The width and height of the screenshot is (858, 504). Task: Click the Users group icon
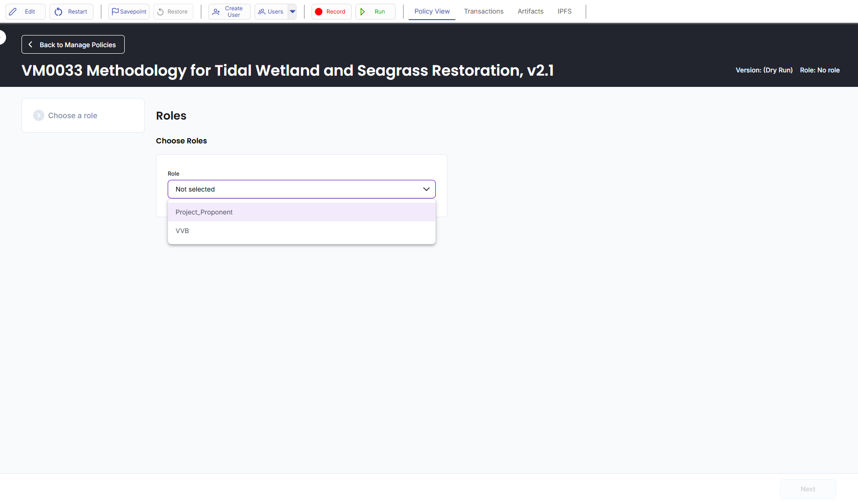click(262, 12)
